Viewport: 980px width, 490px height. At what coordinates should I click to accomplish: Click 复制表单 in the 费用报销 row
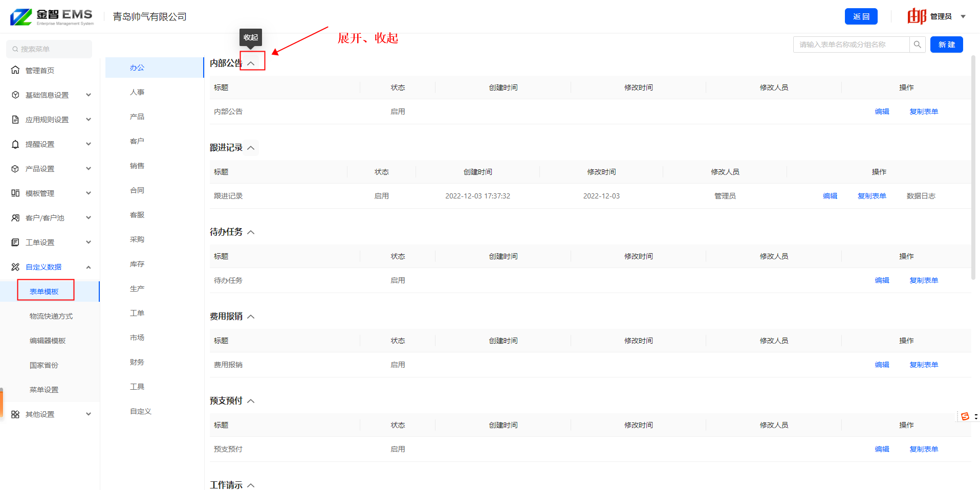924,365
